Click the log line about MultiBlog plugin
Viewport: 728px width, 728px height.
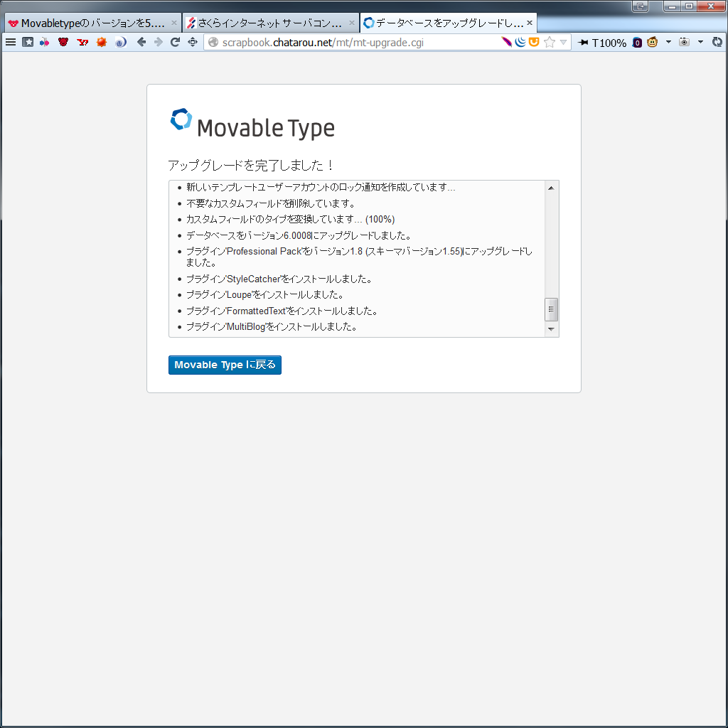coord(272,327)
